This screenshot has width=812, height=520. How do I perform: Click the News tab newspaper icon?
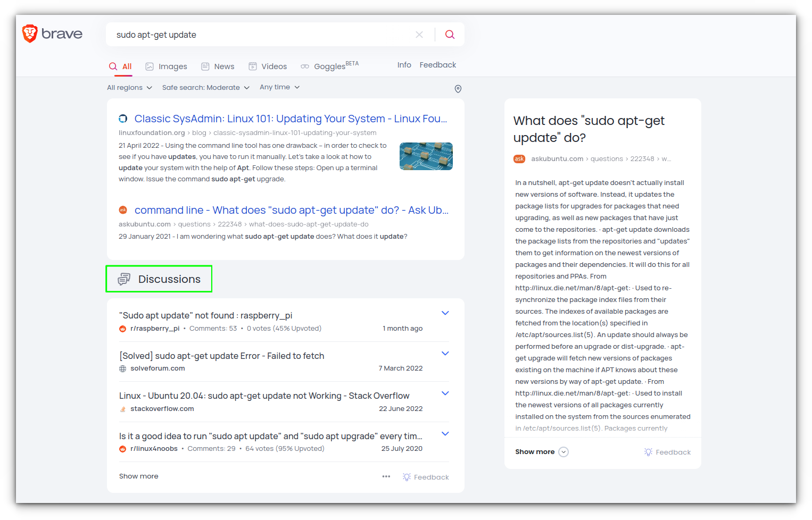(x=205, y=66)
